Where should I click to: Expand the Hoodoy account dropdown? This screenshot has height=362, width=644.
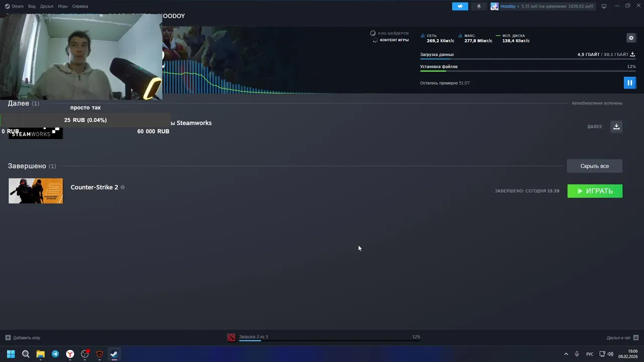[510, 7]
